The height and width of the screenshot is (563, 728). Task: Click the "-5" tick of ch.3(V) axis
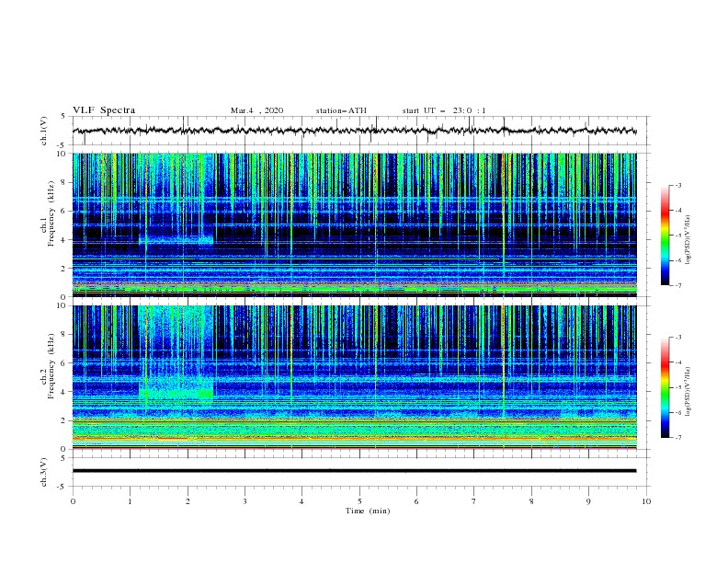coord(63,487)
